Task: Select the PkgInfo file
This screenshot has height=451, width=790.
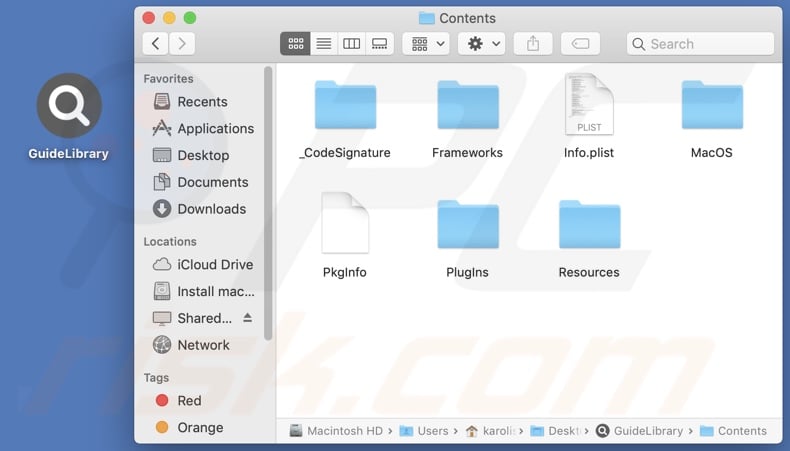Action: [345, 236]
